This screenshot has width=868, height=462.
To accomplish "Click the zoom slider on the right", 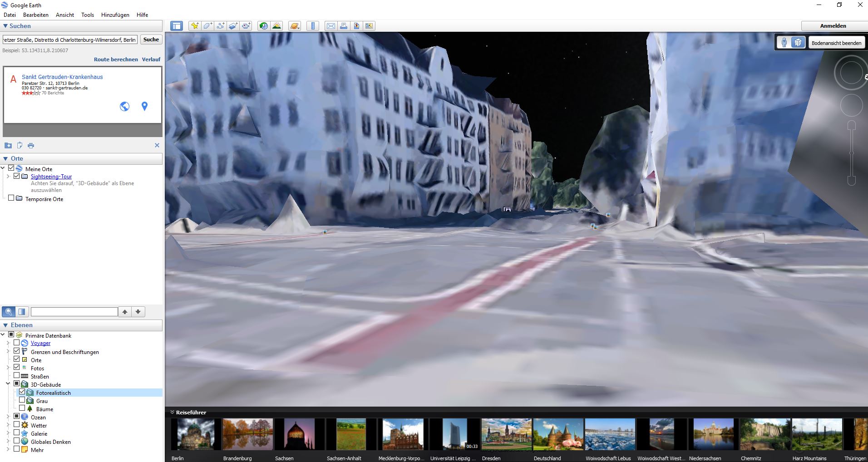I will 852,153.
